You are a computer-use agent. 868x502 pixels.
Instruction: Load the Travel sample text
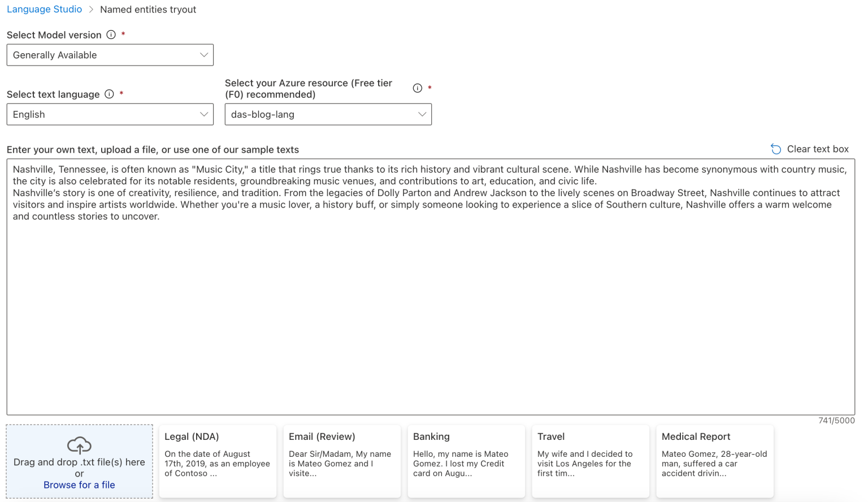click(x=591, y=461)
